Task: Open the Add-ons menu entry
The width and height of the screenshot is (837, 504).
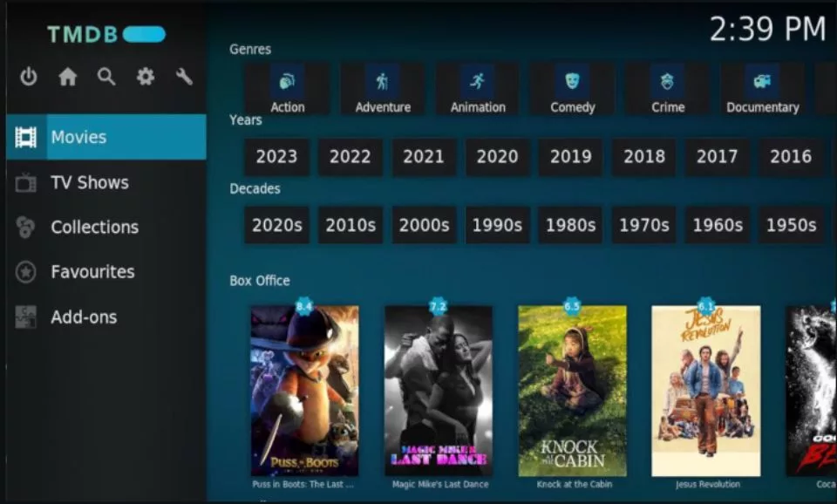Action: pos(106,317)
